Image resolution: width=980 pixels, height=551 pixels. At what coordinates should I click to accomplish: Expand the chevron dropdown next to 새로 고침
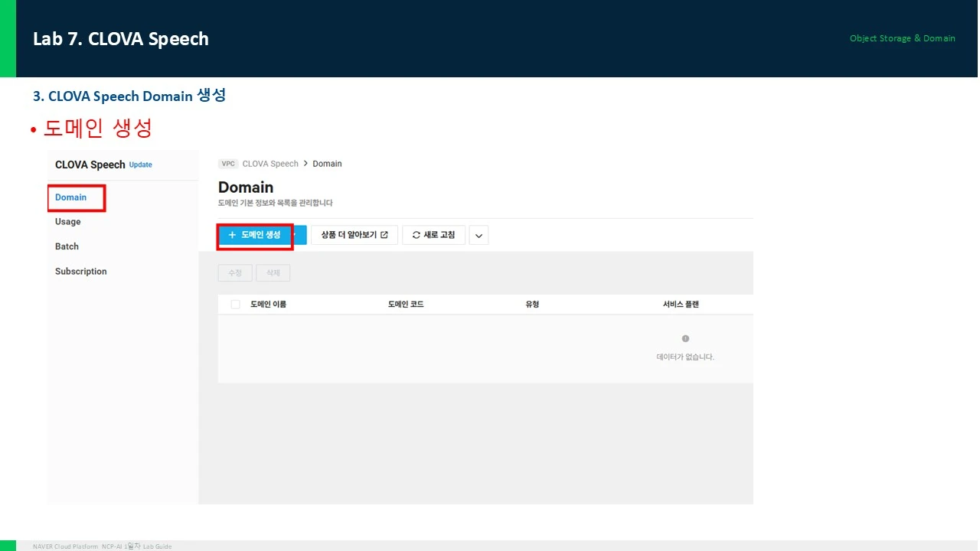point(479,236)
